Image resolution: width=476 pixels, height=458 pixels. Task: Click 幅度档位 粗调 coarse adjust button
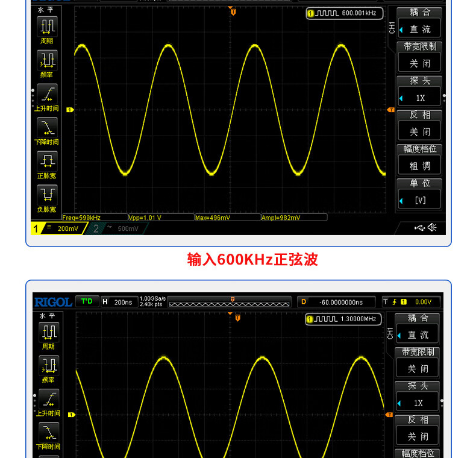tap(419, 165)
